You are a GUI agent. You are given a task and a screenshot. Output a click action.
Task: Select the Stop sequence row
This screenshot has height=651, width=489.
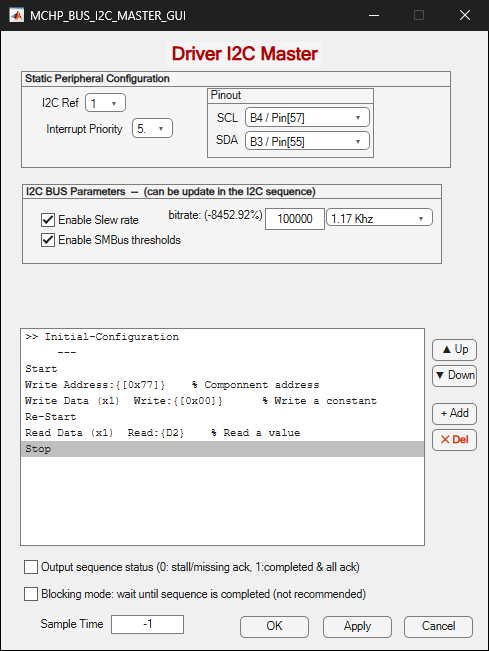(x=222, y=449)
